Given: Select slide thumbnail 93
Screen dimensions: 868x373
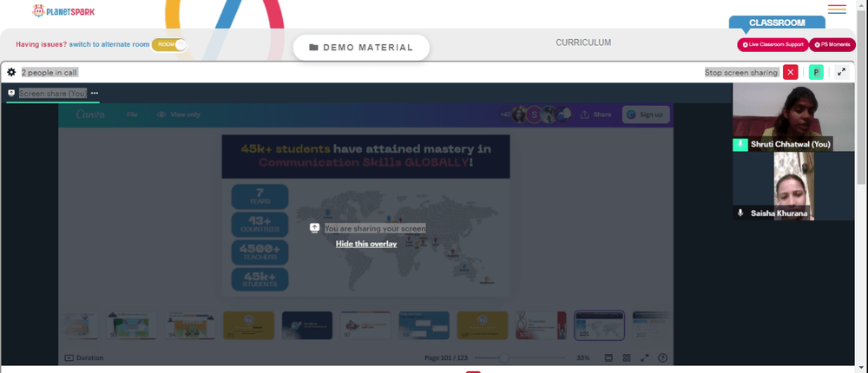Looking at the screenshot, I should tap(132, 325).
